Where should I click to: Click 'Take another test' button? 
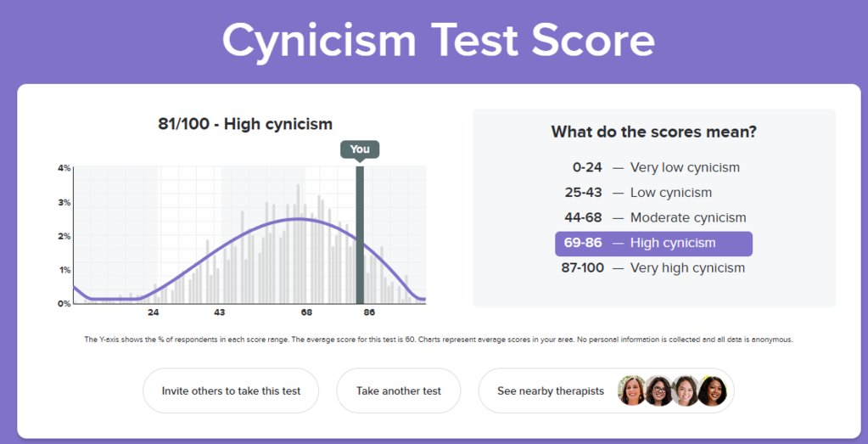pos(399,391)
